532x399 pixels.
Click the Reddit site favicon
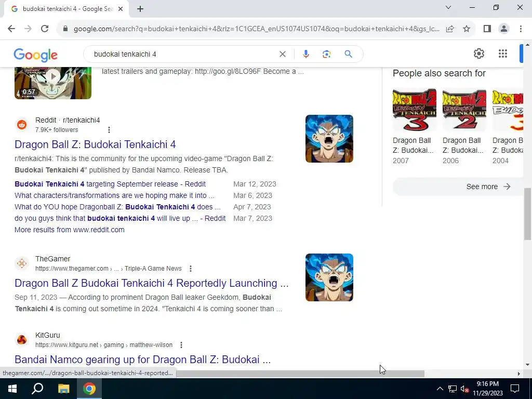tap(22, 125)
